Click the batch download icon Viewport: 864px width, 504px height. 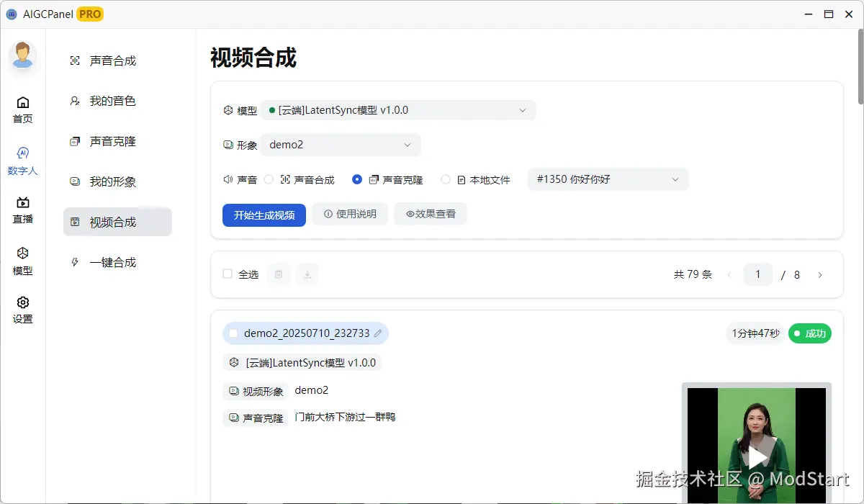[x=307, y=274]
